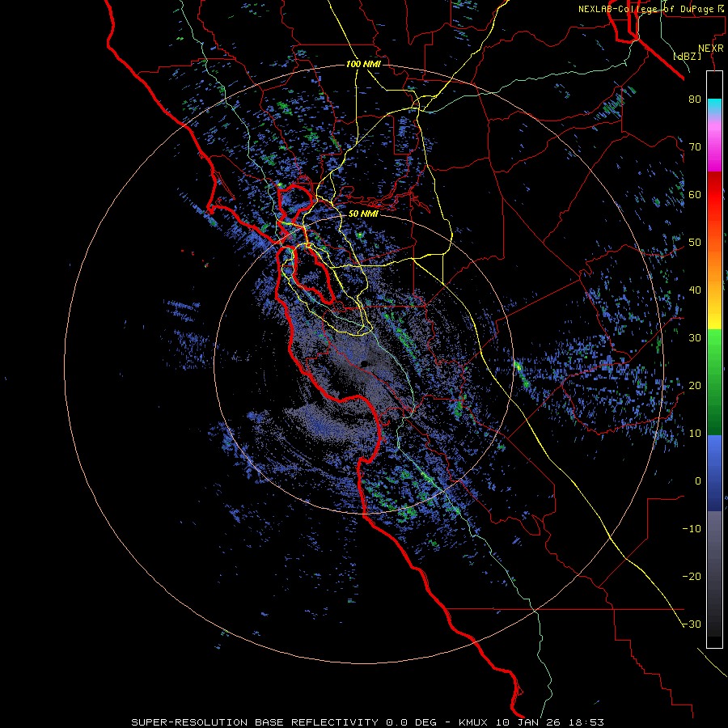Select the 0 value on dBZ scale
The height and width of the screenshot is (728, 728).
(698, 481)
